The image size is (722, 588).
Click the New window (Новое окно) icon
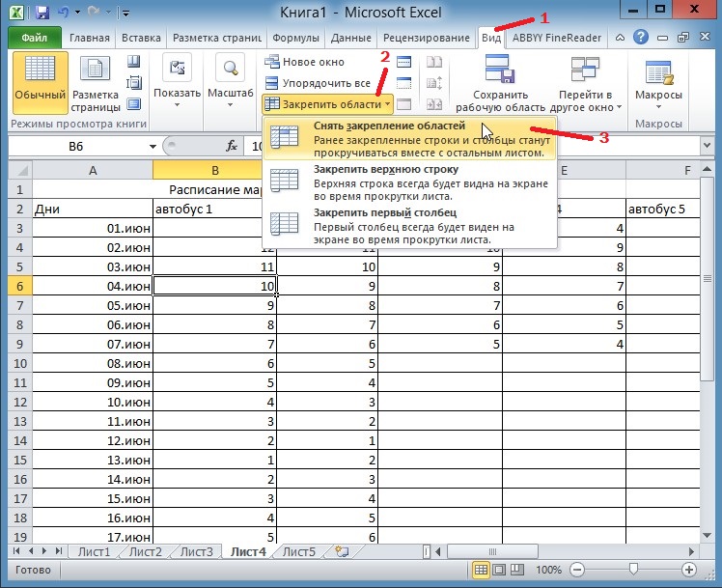(272, 62)
